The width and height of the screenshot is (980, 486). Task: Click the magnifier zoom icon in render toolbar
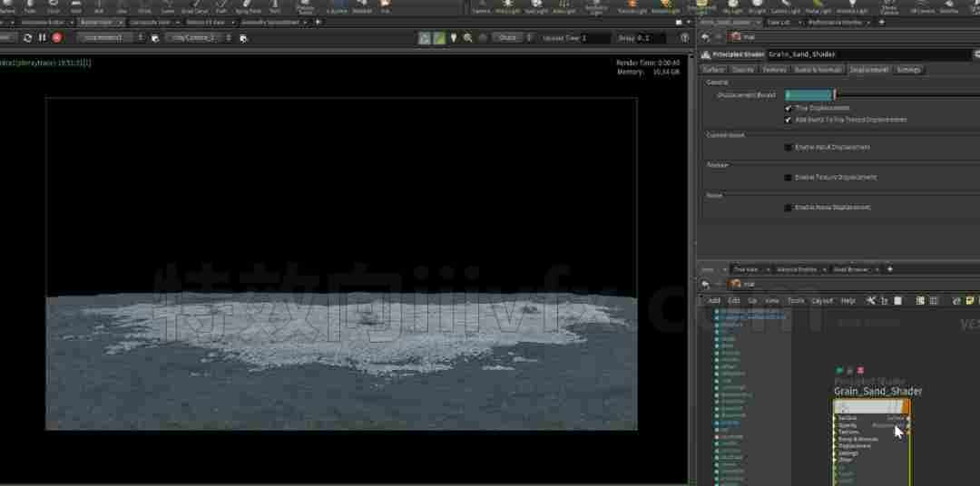467,37
